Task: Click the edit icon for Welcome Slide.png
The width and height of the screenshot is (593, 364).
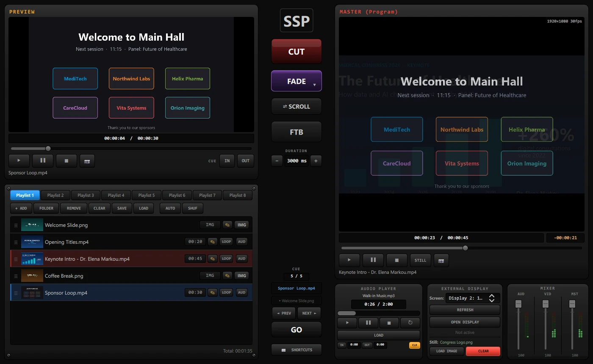Action: pyautogui.click(x=227, y=225)
